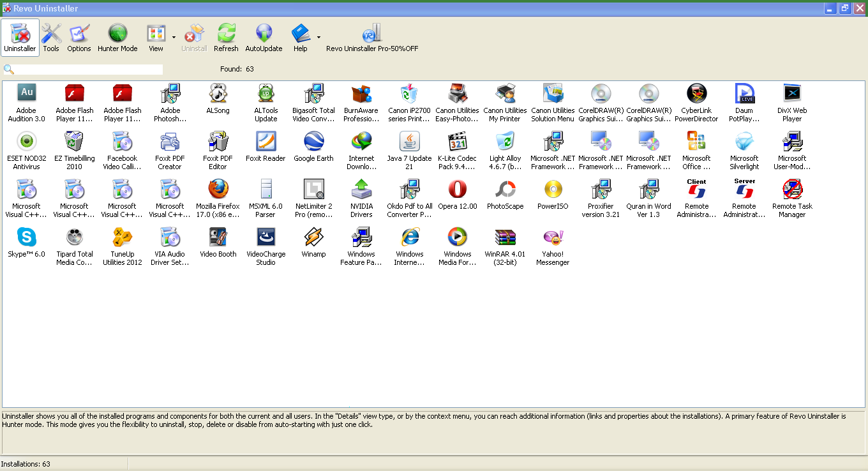The width and height of the screenshot is (868, 471).
Task: Select Skype 6.0 icon
Action: pos(27,236)
